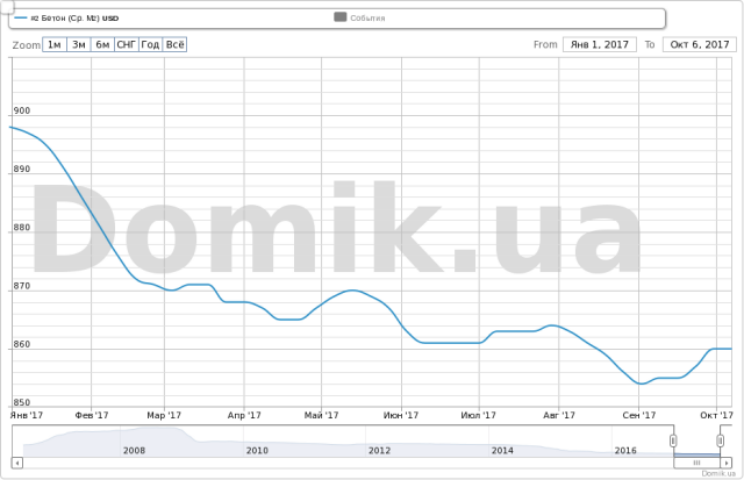Edit the From date field
Viewport: 744px width, 480px height.
[599, 45]
